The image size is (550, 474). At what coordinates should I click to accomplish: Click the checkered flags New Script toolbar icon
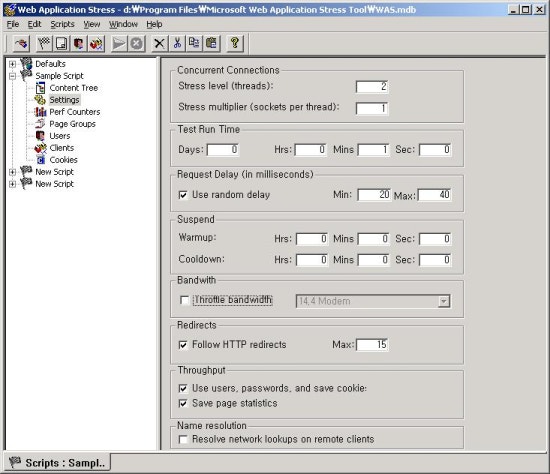coord(44,44)
